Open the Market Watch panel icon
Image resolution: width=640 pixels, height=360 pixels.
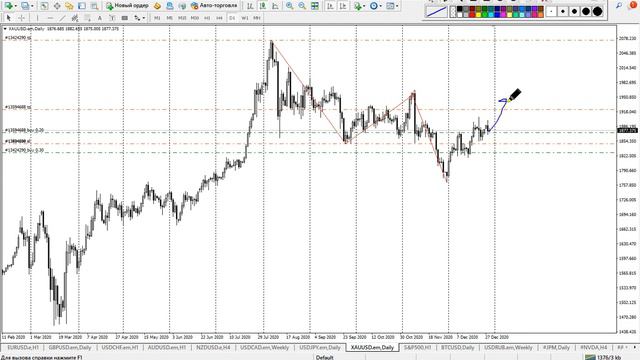(x=44, y=6)
